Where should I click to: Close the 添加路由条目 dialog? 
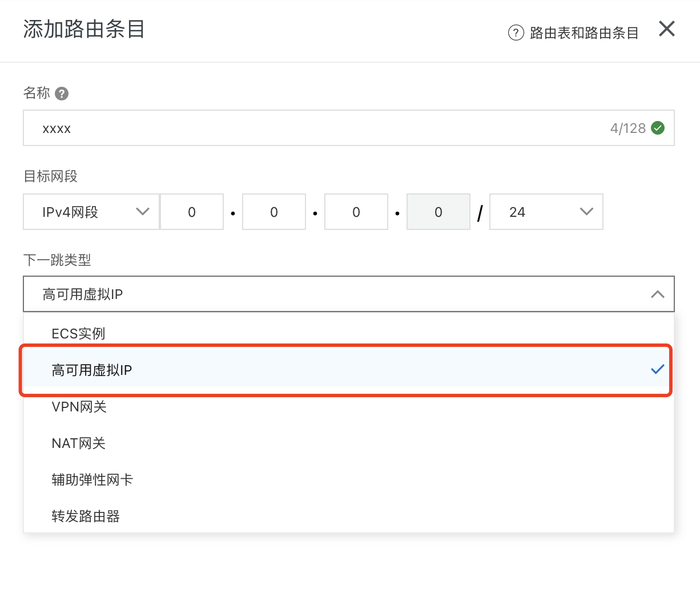[x=666, y=29]
